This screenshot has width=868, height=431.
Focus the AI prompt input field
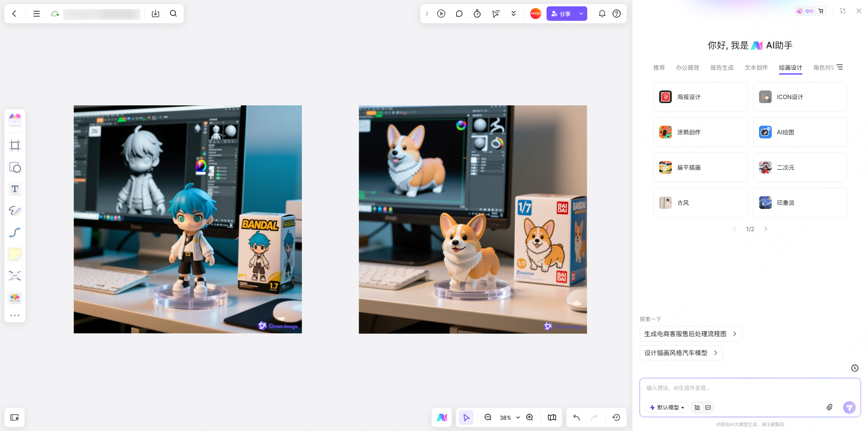click(x=750, y=388)
